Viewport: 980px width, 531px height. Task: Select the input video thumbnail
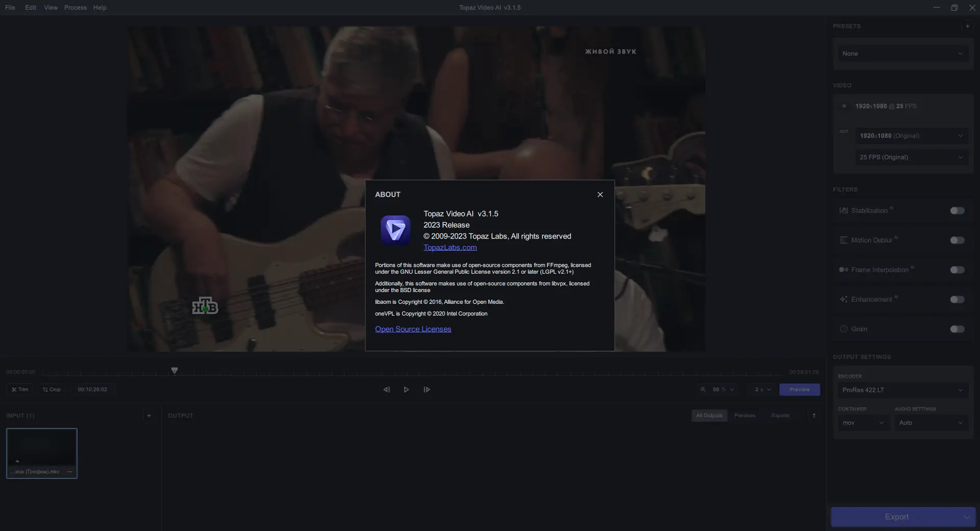pos(42,453)
